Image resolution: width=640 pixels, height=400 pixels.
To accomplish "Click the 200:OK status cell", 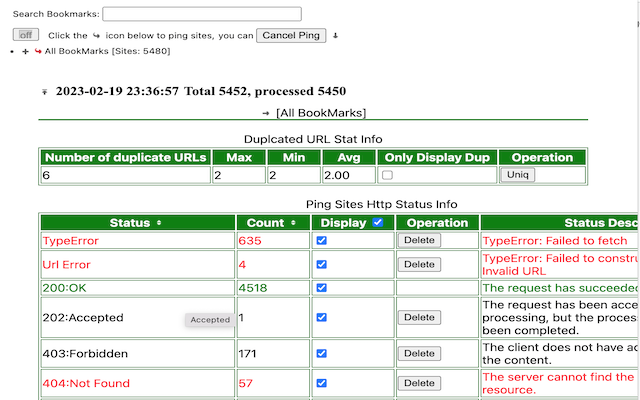I will 138,288.
